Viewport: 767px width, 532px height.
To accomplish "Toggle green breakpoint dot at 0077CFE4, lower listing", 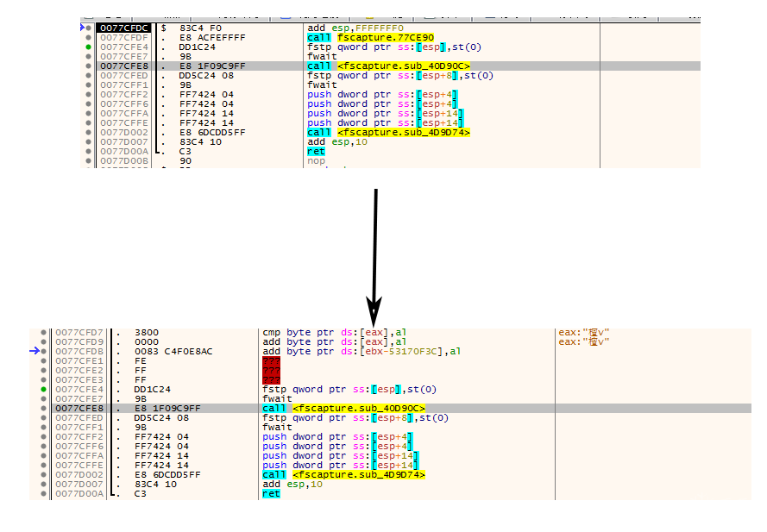I will pos(43,389).
